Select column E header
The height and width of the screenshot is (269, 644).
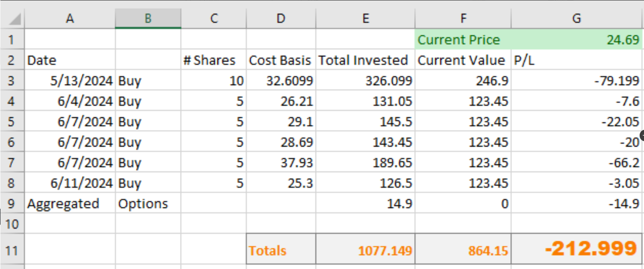(365, 18)
